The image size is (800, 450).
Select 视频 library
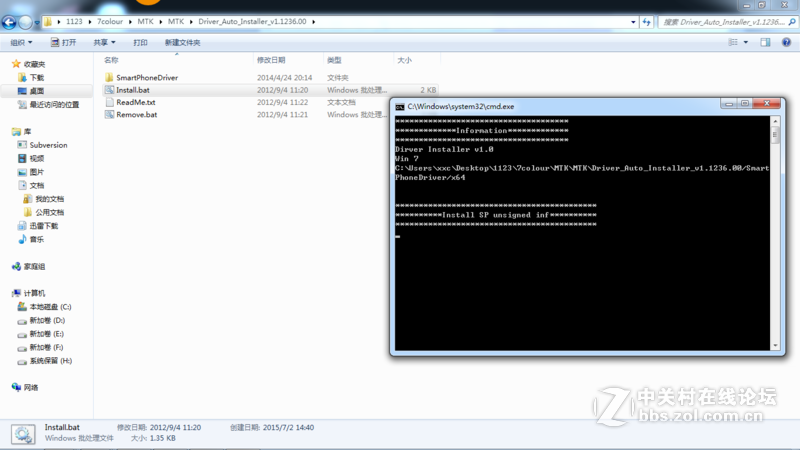point(37,159)
